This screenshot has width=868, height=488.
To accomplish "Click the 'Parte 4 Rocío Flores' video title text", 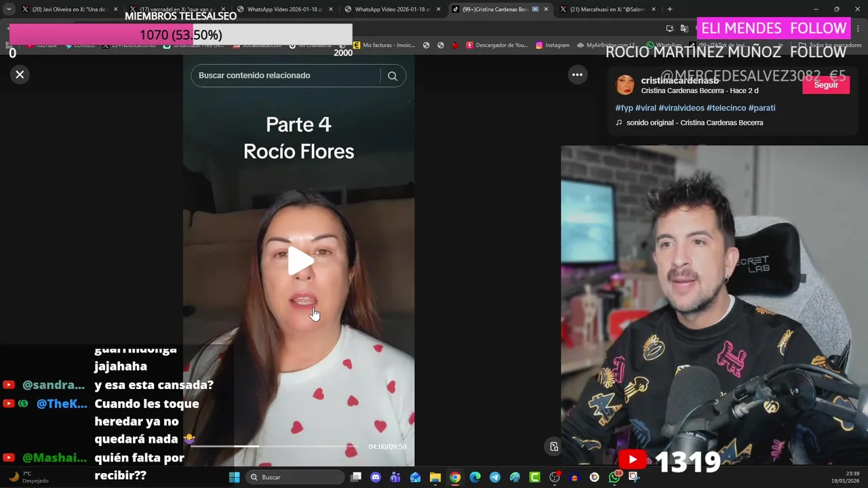I will point(298,138).
